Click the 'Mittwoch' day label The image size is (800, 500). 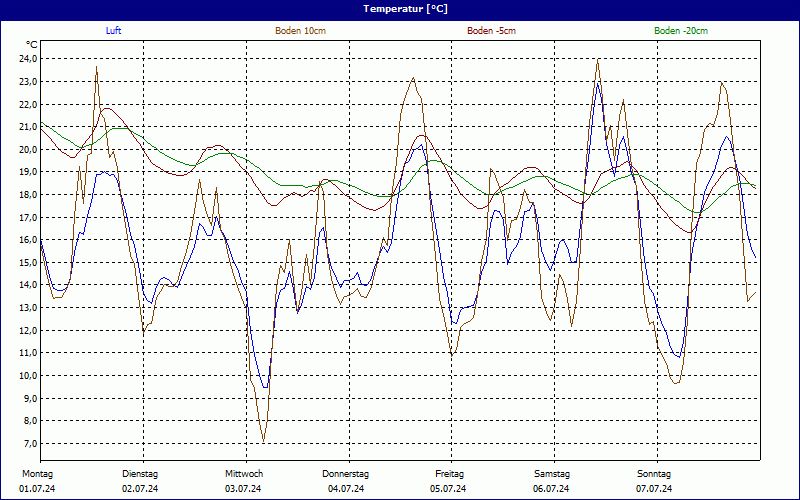click(244, 474)
